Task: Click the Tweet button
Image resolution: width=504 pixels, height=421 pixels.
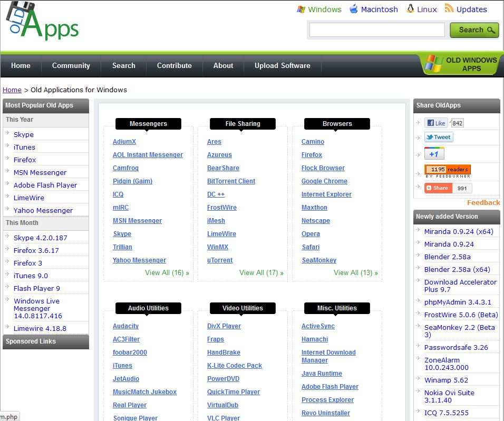Action: [x=439, y=137]
